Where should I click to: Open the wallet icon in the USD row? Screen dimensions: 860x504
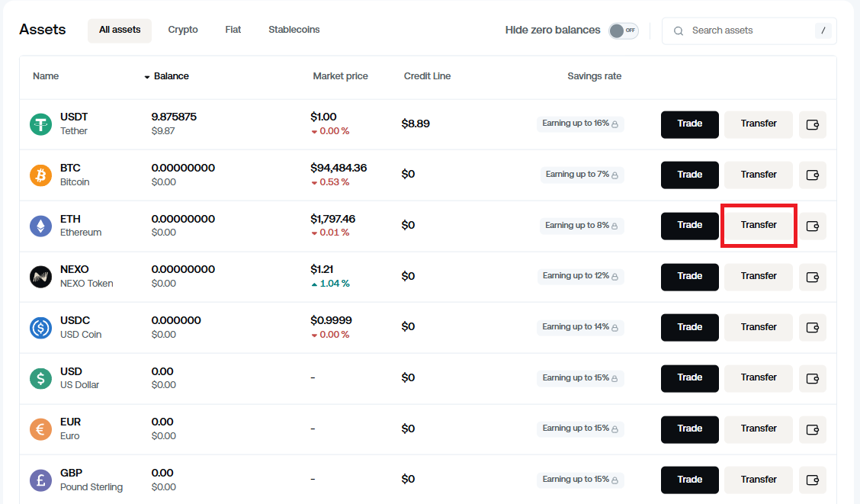coord(812,378)
